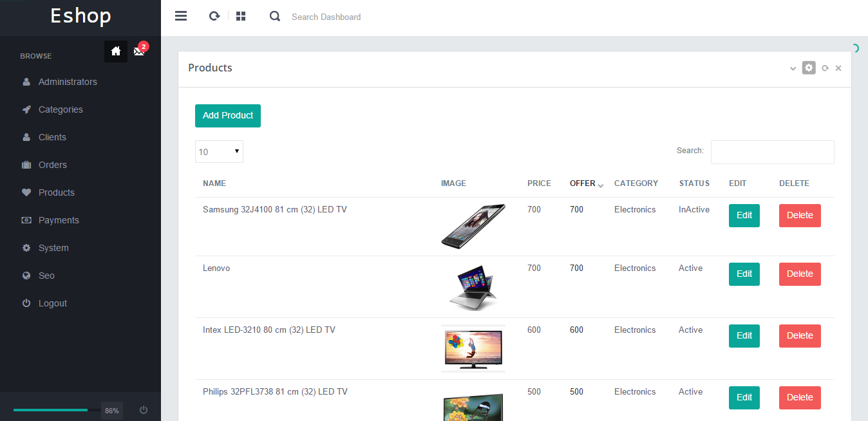Delete the Lenovo product
This screenshot has height=421, width=868.
[x=800, y=274]
